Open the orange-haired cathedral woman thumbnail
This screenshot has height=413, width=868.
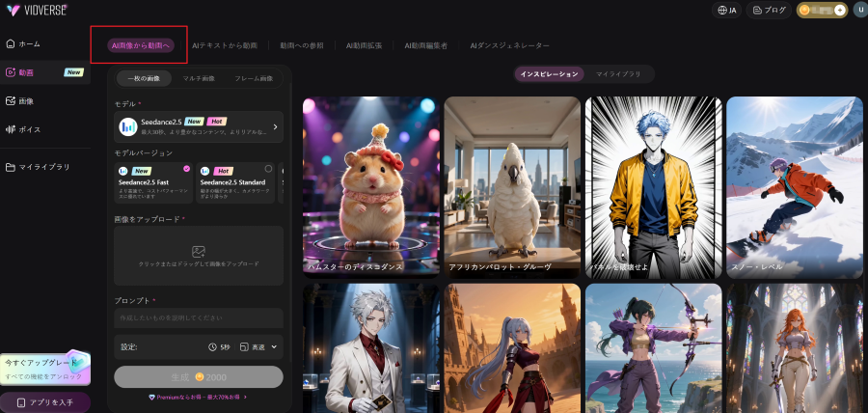(795, 348)
